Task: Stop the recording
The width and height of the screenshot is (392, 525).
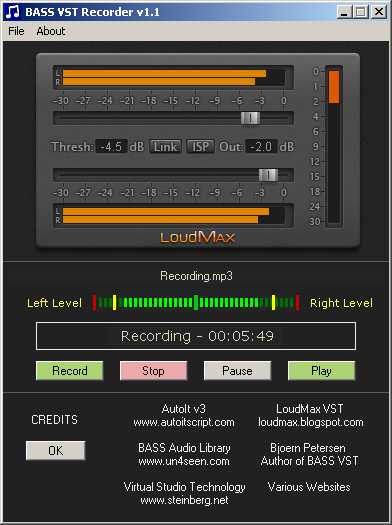Action: 153,371
